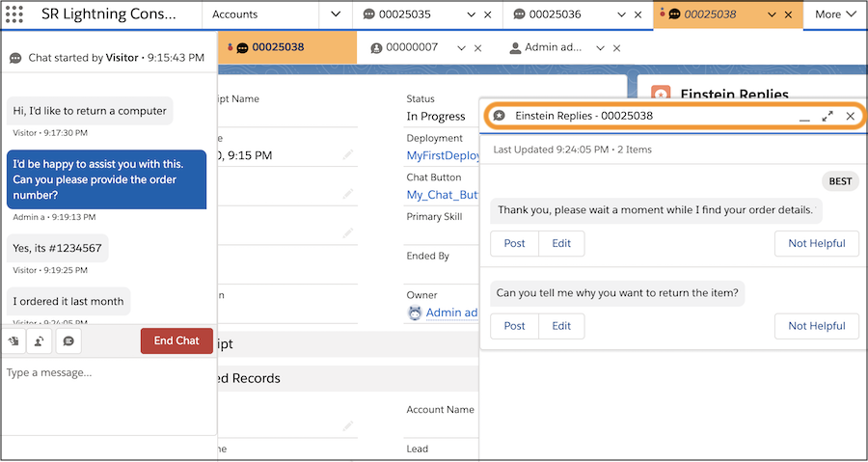Click the Einstein Replies orange component icon
Image resolution: width=868 pixels, height=462 pixels.
coord(661,93)
